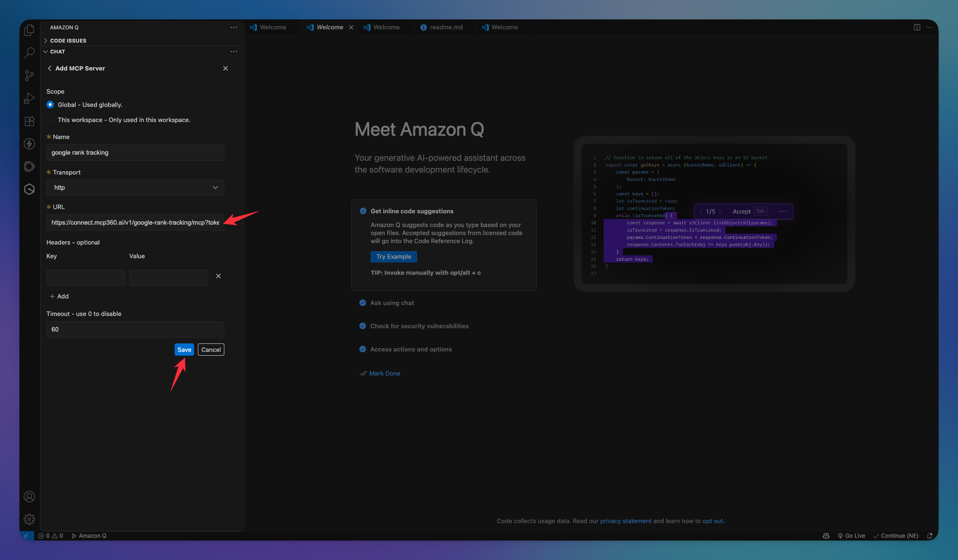Click the split editor icon
The height and width of the screenshot is (560, 958).
coord(917,27)
